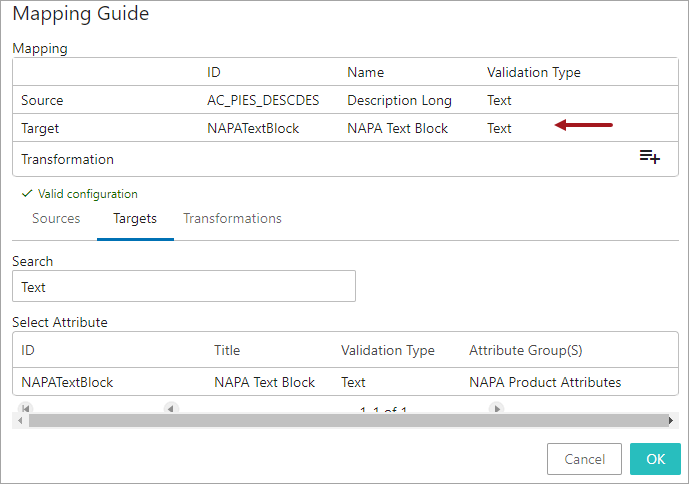Click the NAPA Text Block title cell
This screenshot has width=689, height=484.
[x=264, y=382]
